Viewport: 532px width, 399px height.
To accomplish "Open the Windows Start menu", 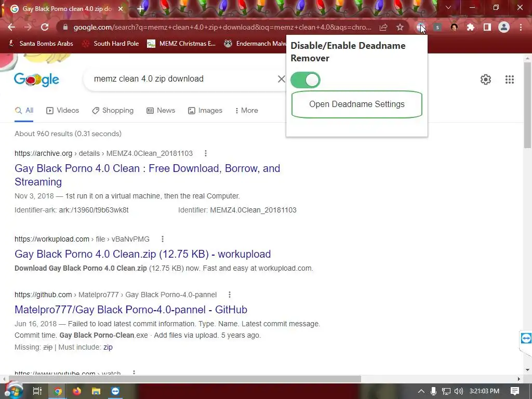I will point(14,391).
